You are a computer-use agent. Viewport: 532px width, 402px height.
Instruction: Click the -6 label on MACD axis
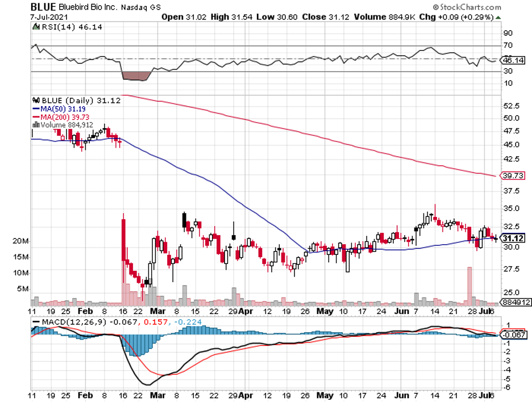pos(506,387)
